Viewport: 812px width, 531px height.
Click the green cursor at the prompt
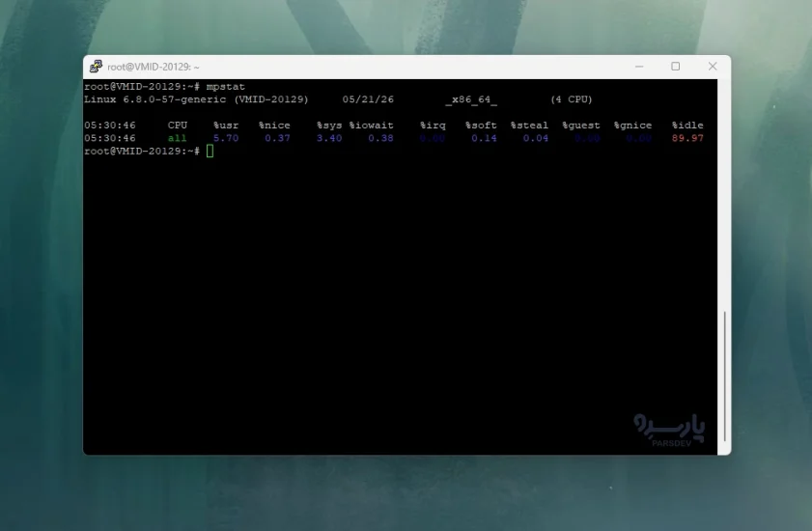(210, 152)
